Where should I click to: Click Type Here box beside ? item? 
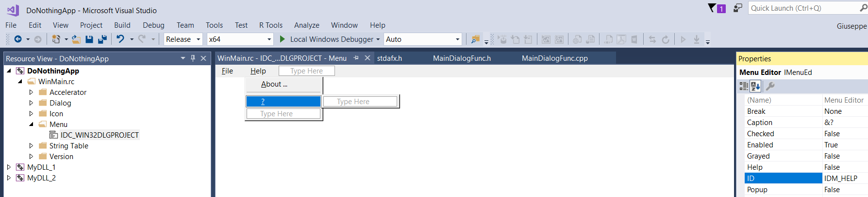click(x=360, y=101)
